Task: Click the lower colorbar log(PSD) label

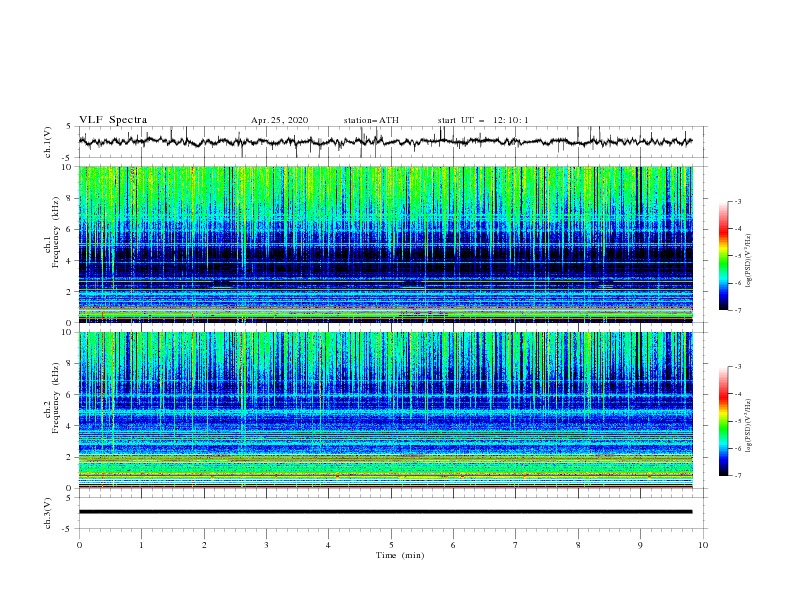Action: tap(749, 425)
